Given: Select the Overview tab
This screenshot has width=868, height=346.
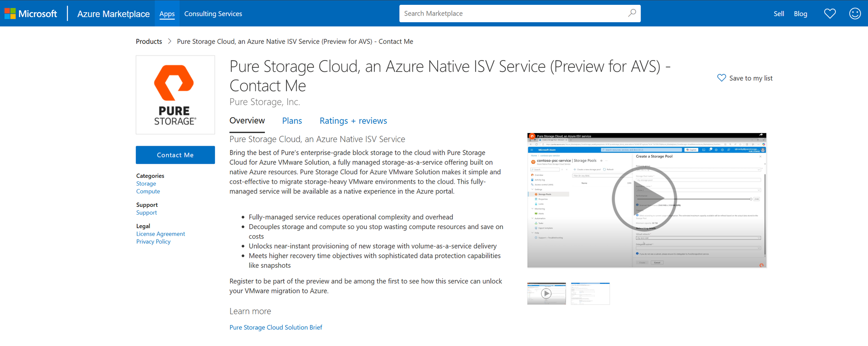Looking at the screenshot, I should (247, 121).
